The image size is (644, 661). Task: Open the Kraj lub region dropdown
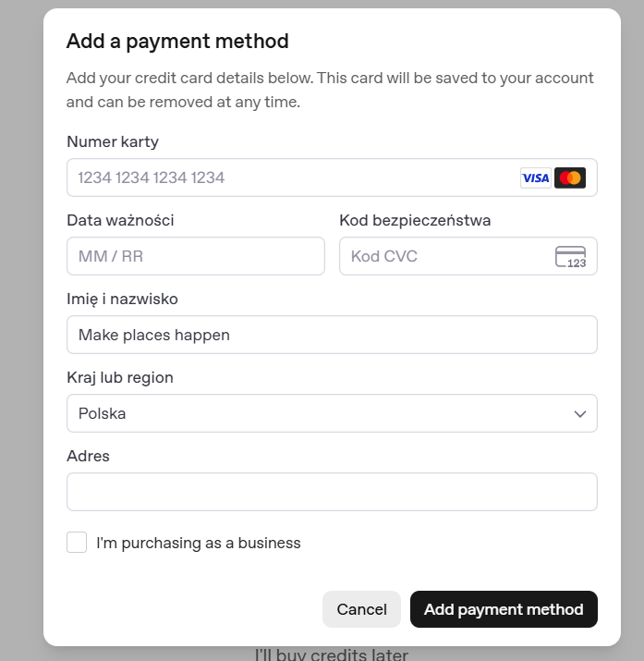[332, 413]
